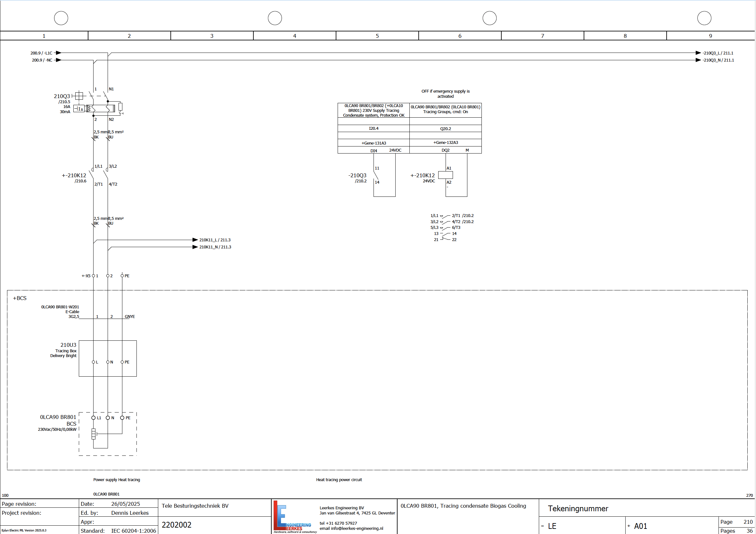Image resolution: width=756 pixels, height=534 pixels.
Task: Click the 210K11_L / 211.3 arrow reference
Action: [x=214, y=240]
